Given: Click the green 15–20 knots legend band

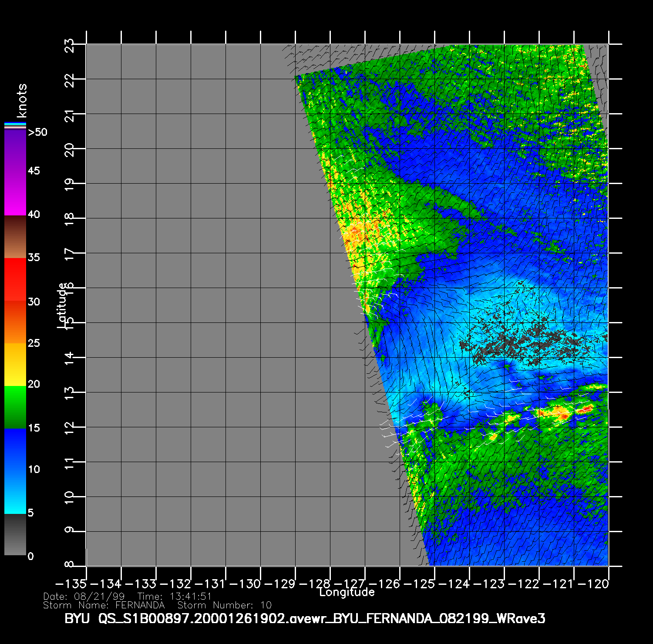Looking at the screenshot, I should pyautogui.click(x=15, y=407).
